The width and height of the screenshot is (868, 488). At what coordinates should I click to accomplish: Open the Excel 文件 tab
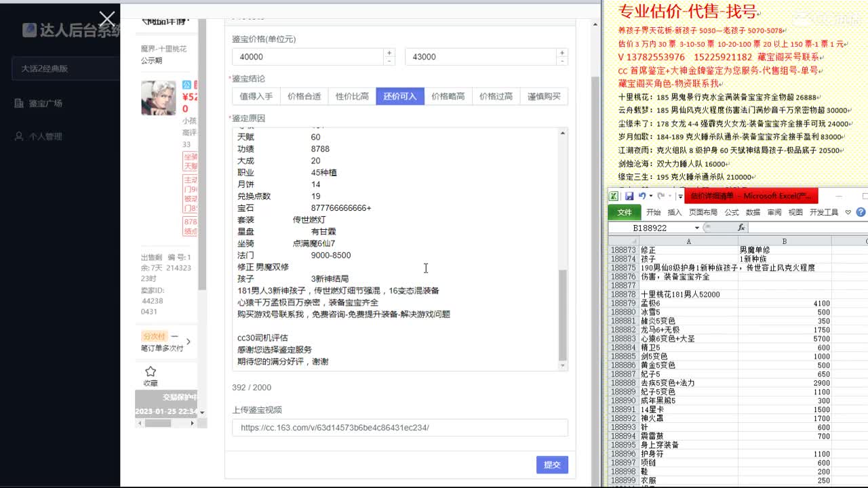(625, 212)
